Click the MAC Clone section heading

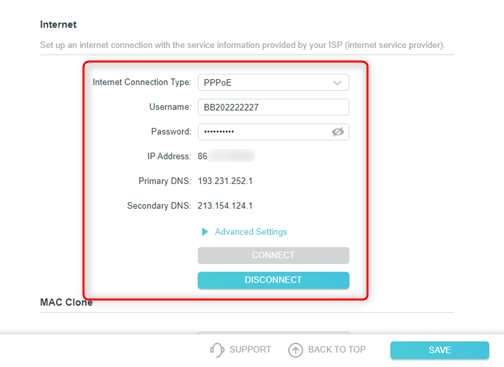[x=66, y=302]
